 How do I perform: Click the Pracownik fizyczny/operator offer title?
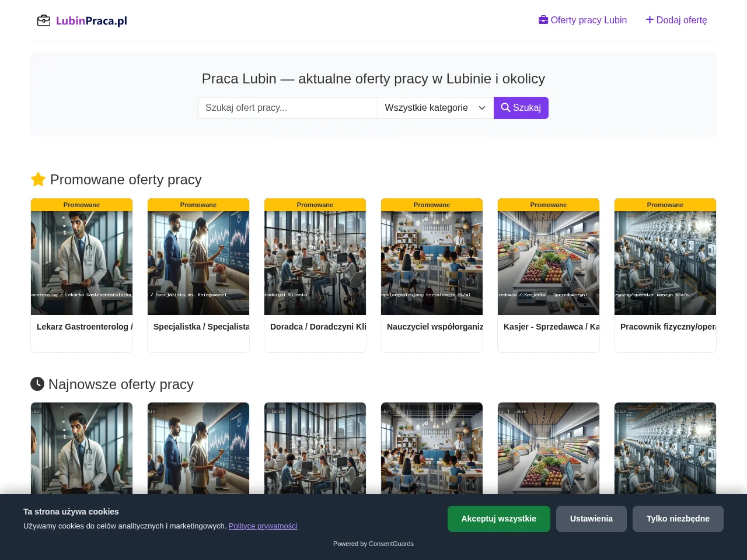pos(668,327)
